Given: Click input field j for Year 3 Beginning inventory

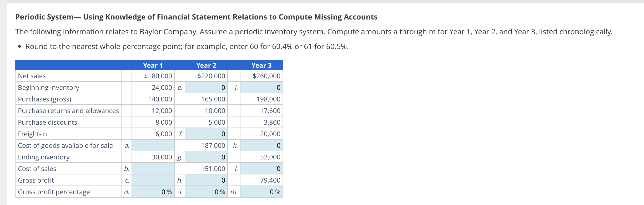Looking at the screenshot, I should pyautogui.click(x=260, y=87).
